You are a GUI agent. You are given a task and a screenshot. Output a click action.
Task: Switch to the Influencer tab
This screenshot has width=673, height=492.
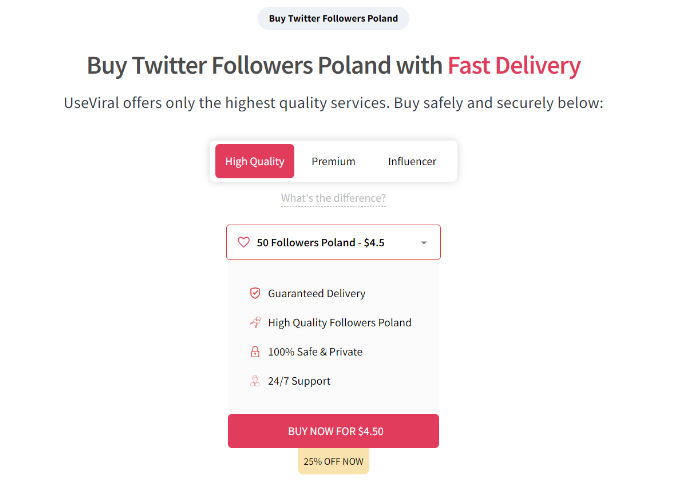pyautogui.click(x=412, y=161)
